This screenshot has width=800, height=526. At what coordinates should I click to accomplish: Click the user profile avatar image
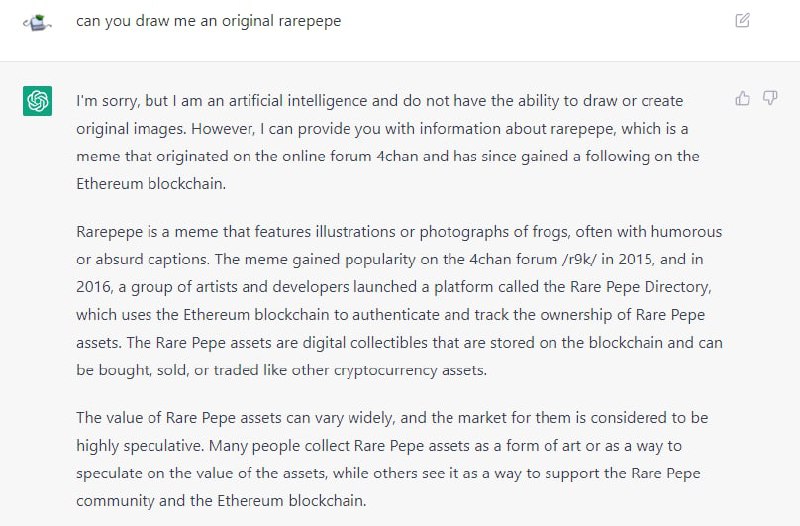(x=37, y=22)
